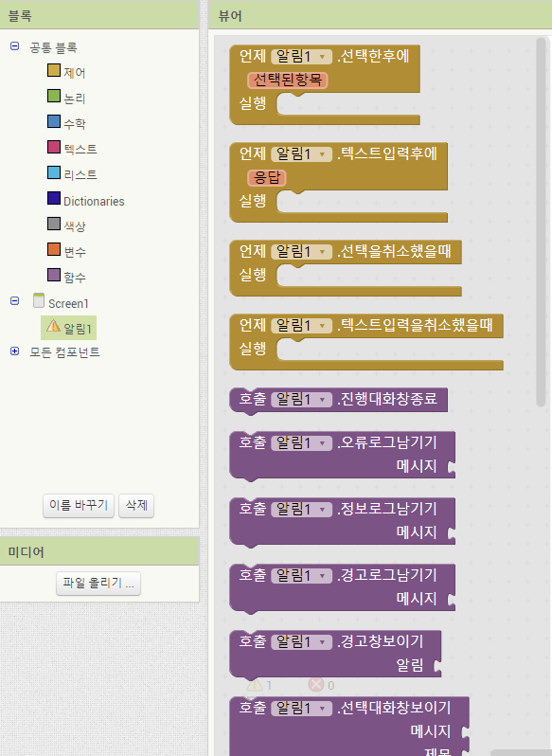Image resolution: width=552 pixels, height=756 pixels.
Task: Open the 변수 blocks category
Action: [x=75, y=252]
